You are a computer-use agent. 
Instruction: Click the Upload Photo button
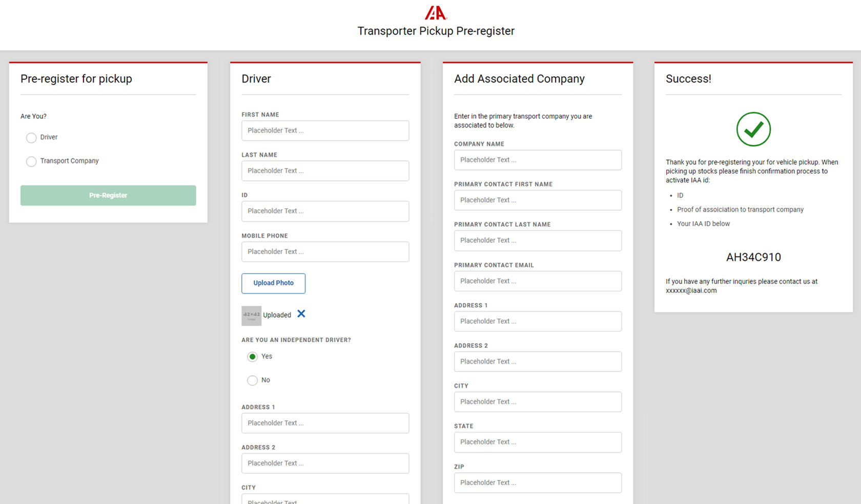pos(273,283)
